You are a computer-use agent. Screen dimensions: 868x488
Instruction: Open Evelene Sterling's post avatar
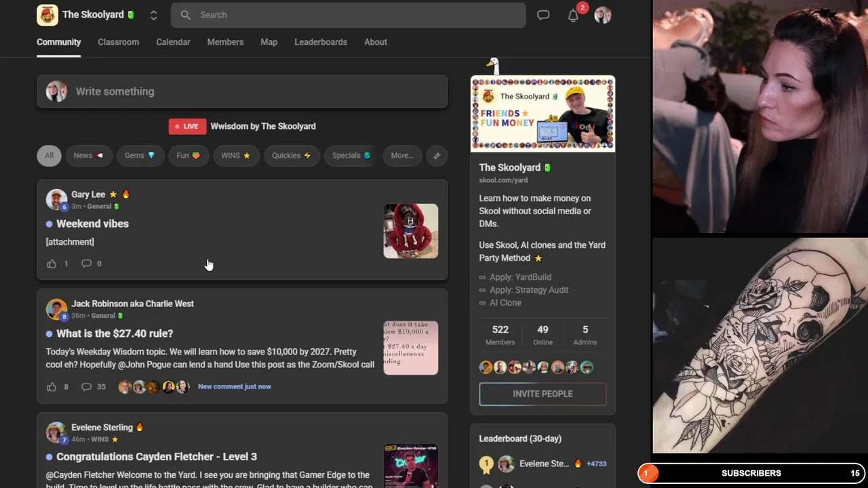tap(56, 432)
